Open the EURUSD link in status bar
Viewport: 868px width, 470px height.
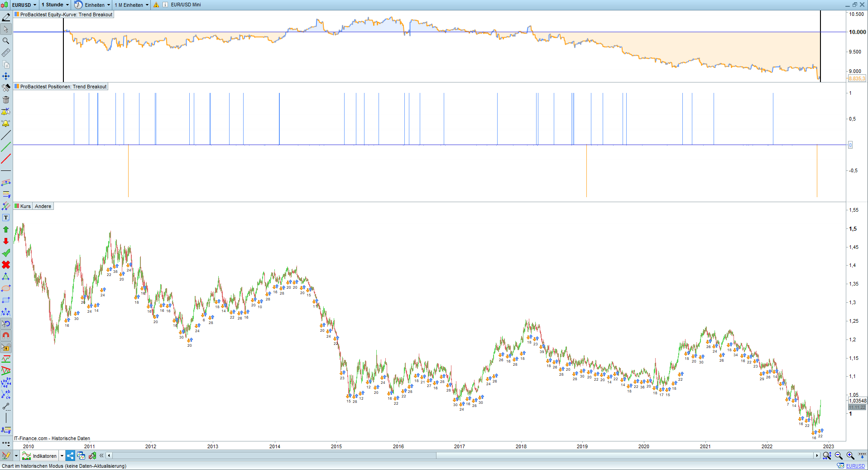pyautogui.click(x=855, y=466)
